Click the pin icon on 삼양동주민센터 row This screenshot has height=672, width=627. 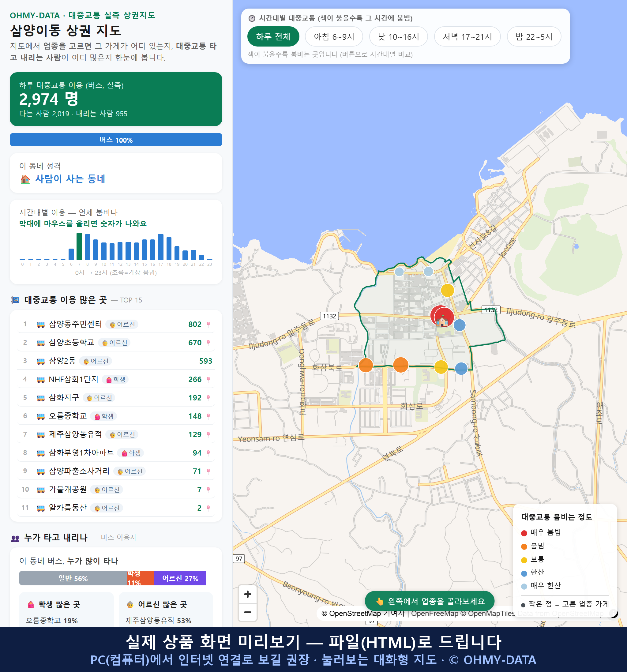(208, 325)
